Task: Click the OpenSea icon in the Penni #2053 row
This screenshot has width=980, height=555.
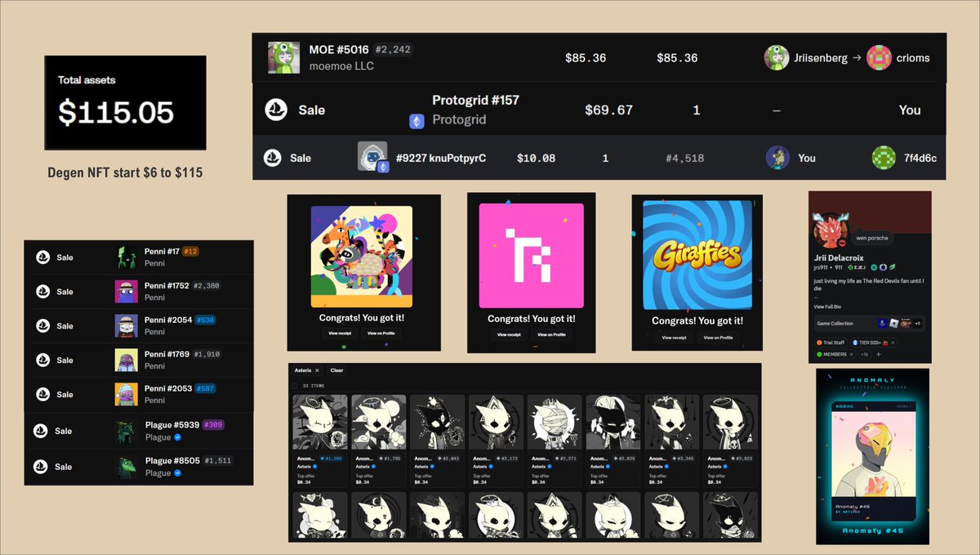Action: coord(43,395)
